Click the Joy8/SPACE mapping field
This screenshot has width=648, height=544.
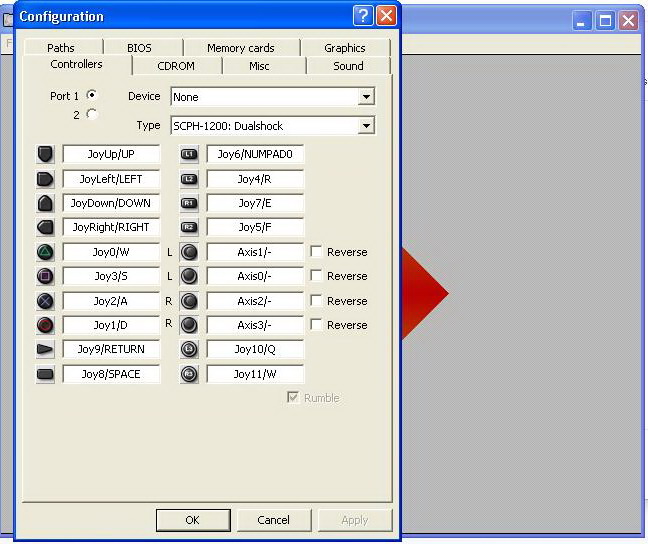coord(111,374)
